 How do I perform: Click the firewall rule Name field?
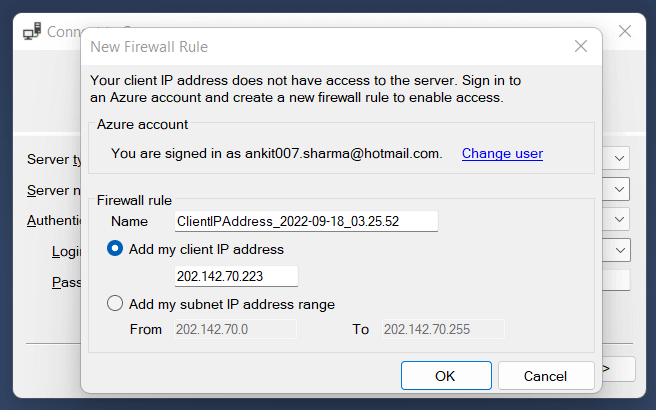coord(306,221)
